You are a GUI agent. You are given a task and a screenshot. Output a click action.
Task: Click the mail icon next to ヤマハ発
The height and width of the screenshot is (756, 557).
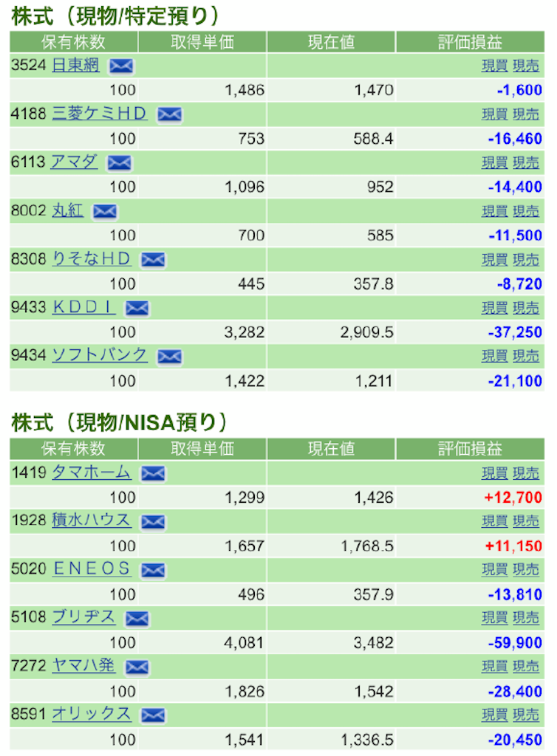pyautogui.click(x=137, y=667)
